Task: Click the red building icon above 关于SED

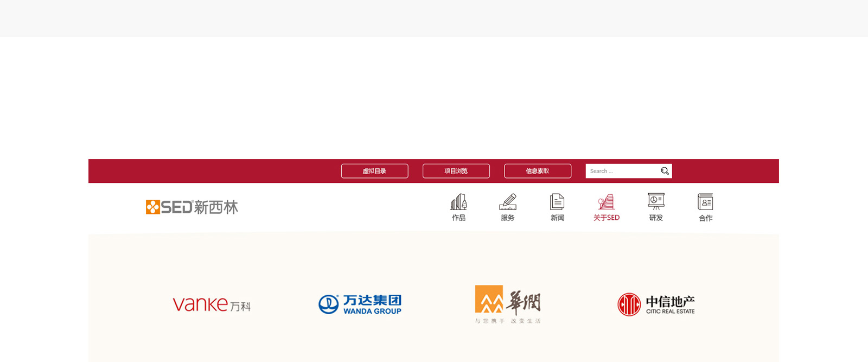Action: click(x=606, y=202)
